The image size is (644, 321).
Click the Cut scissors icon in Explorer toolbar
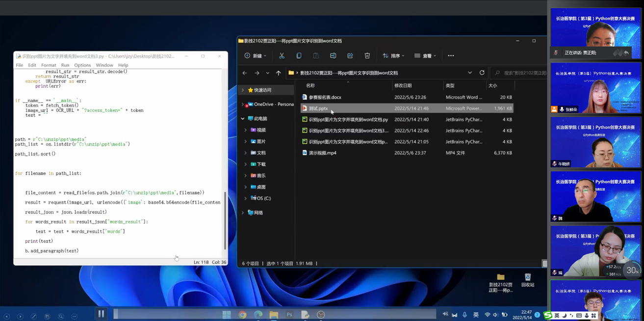282,56
